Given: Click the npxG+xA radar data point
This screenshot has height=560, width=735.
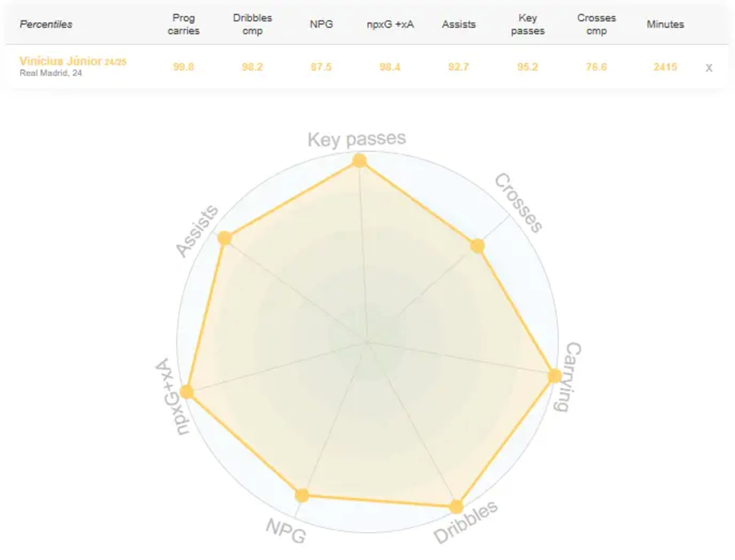Looking at the screenshot, I should tap(187, 392).
